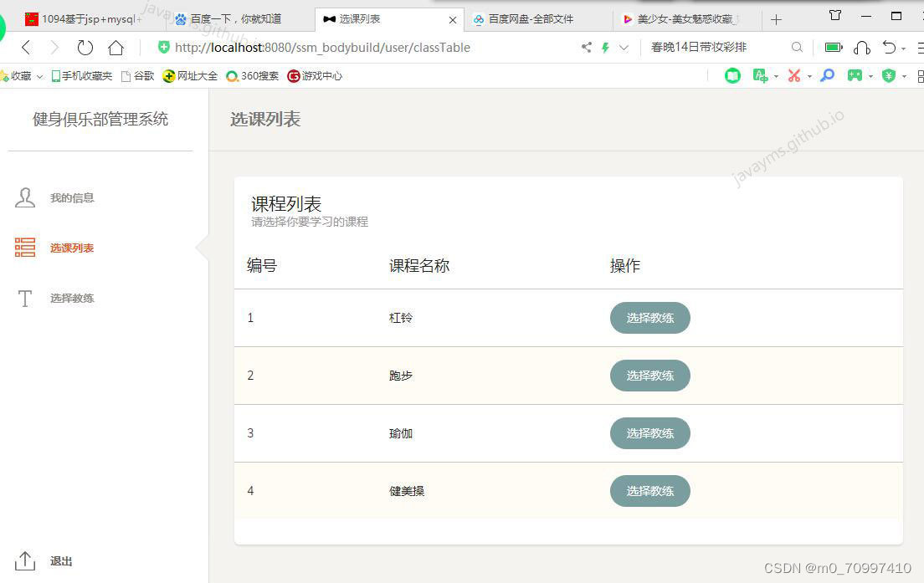The image size is (924, 583).
Task: Open 我的信息 in the sidebar
Action: (x=72, y=198)
